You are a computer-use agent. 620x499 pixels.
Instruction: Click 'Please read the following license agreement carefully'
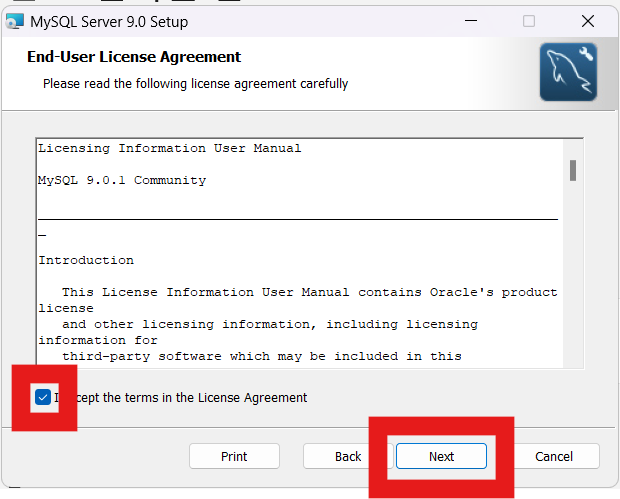click(x=195, y=84)
